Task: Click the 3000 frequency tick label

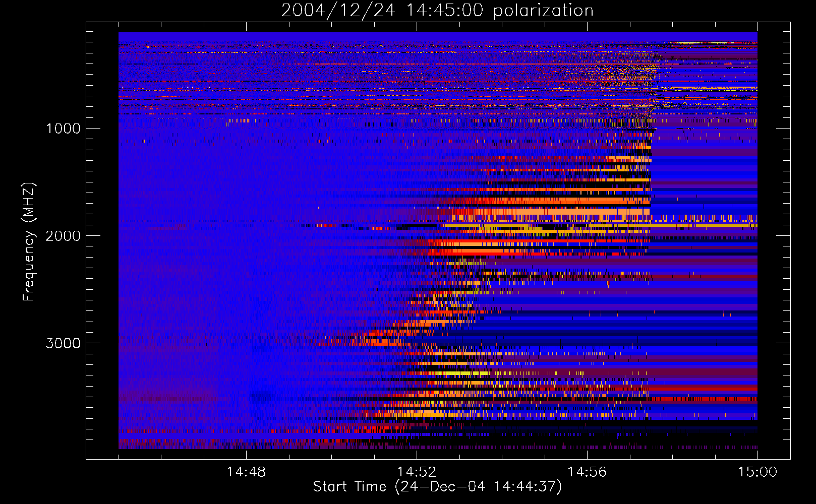Action: pyautogui.click(x=63, y=343)
